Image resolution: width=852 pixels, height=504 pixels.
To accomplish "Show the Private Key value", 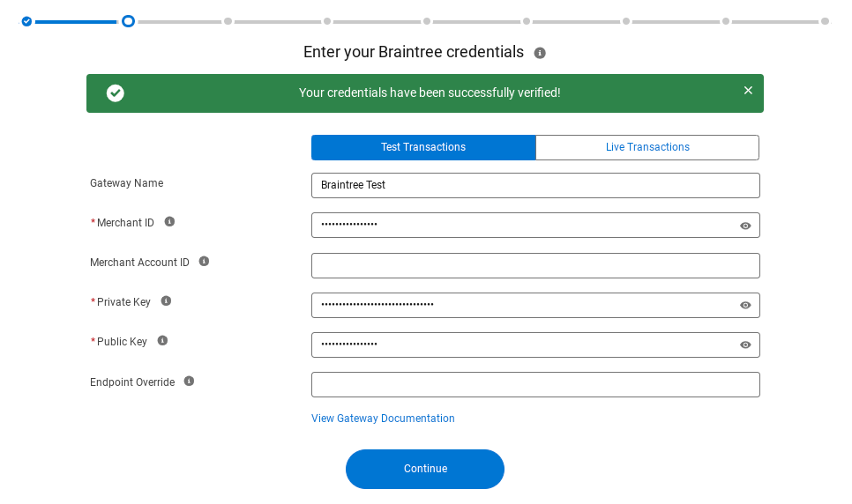I will click(x=745, y=305).
